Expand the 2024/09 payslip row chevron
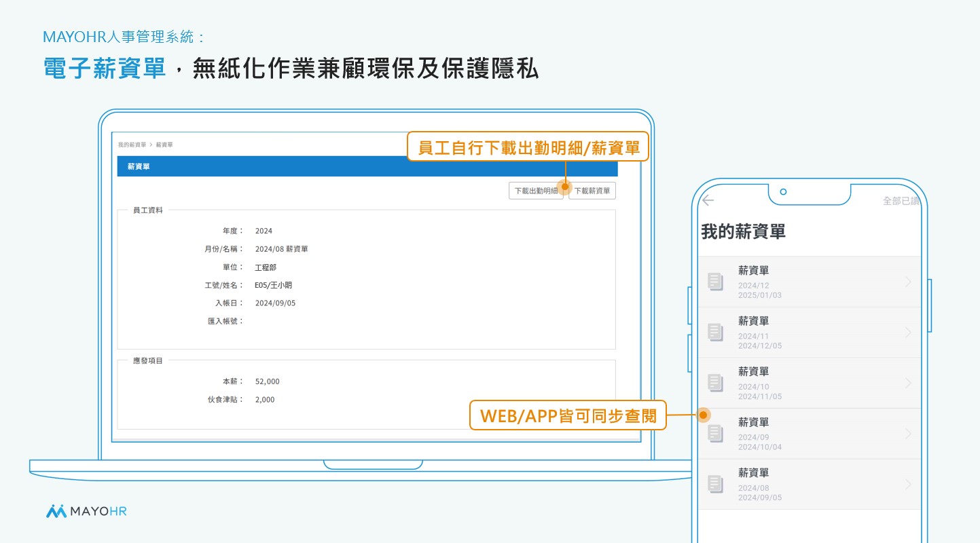Viewport: 980px width, 543px height. (x=909, y=433)
